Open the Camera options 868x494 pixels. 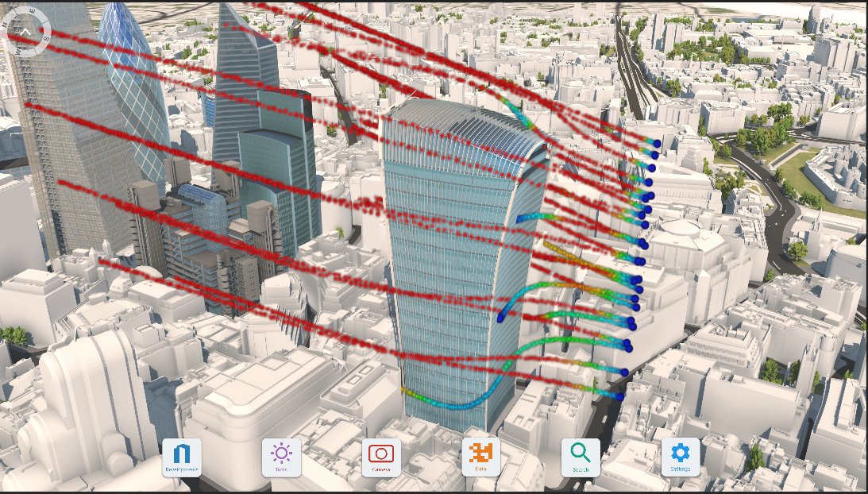(x=381, y=457)
